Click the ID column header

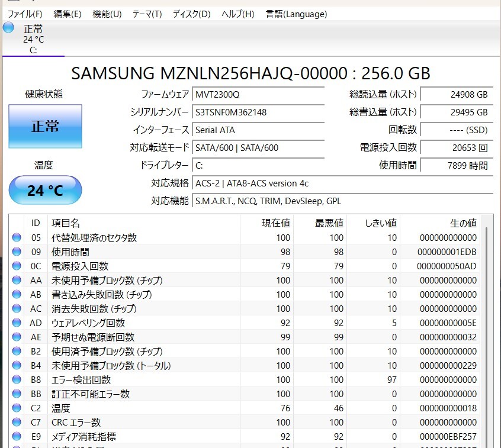[36, 223]
